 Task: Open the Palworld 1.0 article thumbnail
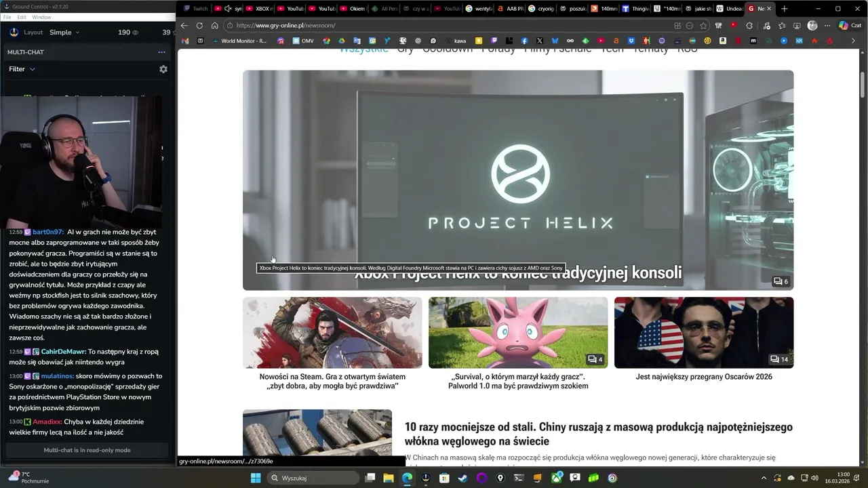point(518,333)
